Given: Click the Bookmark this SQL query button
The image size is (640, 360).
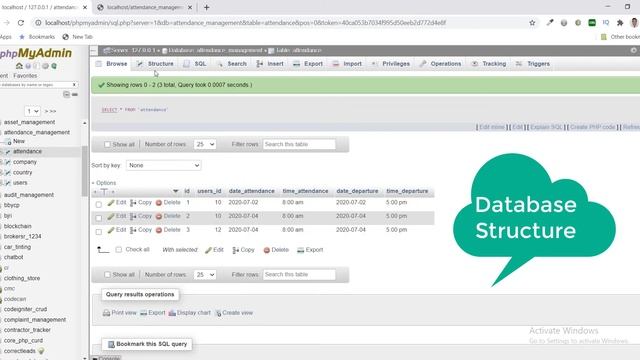Looking at the screenshot, I should click(147, 344).
